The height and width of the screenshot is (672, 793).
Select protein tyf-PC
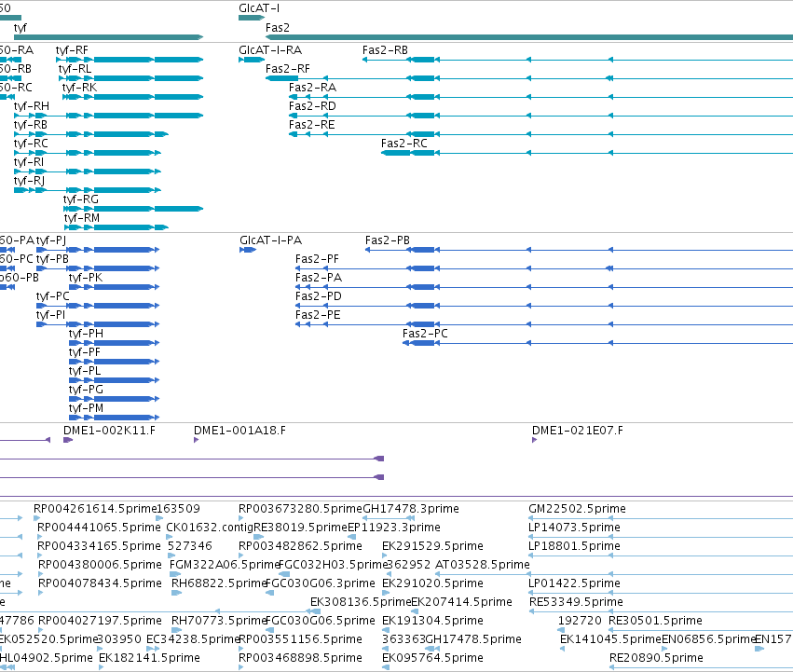tap(98, 306)
